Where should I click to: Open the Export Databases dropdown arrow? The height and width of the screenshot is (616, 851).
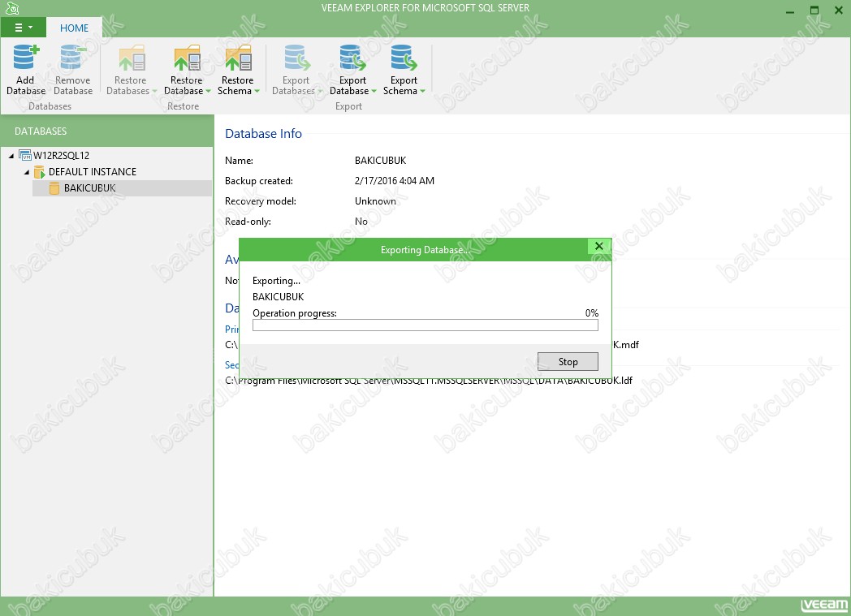(320, 91)
